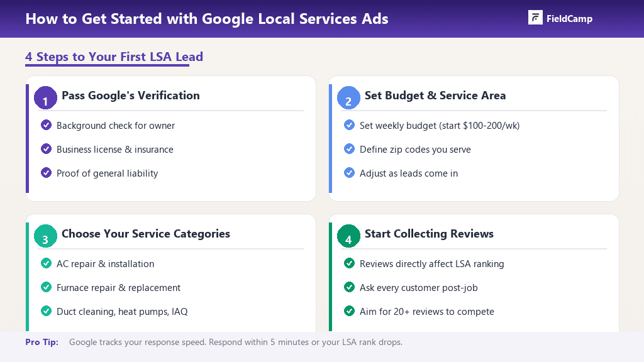Image resolution: width=644 pixels, height=362 pixels.
Task: Click the 'Pro Tip' label
Action: 40,343
